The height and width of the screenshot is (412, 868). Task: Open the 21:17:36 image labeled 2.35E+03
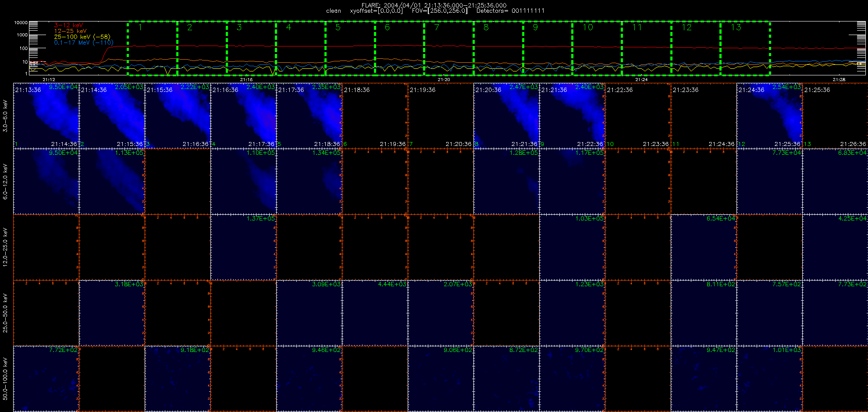[x=309, y=116]
